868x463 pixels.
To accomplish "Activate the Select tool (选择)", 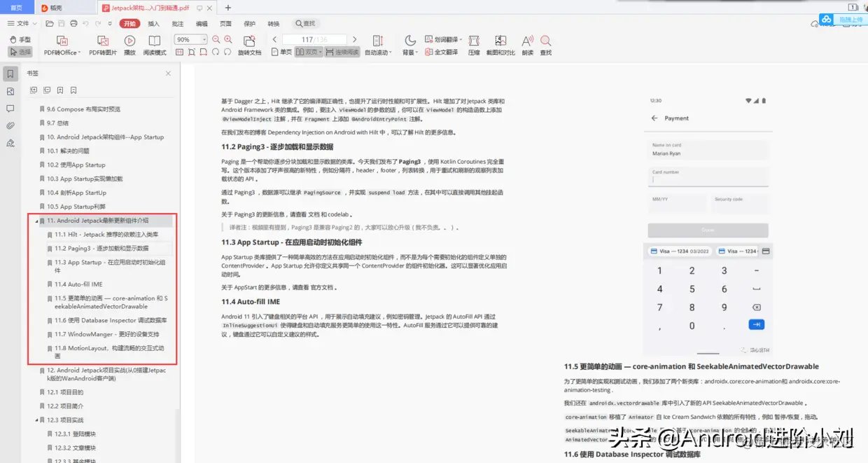I will click(x=20, y=52).
